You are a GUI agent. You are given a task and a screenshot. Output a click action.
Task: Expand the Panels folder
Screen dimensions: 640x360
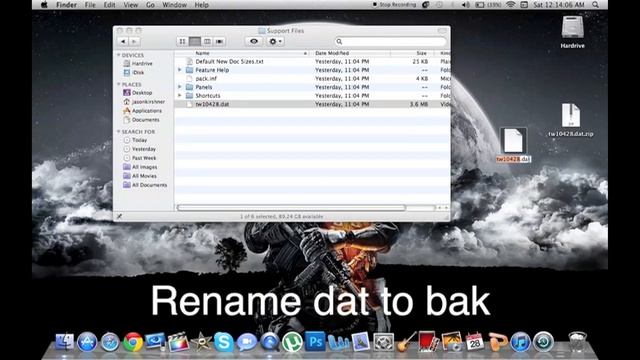[180, 87]
